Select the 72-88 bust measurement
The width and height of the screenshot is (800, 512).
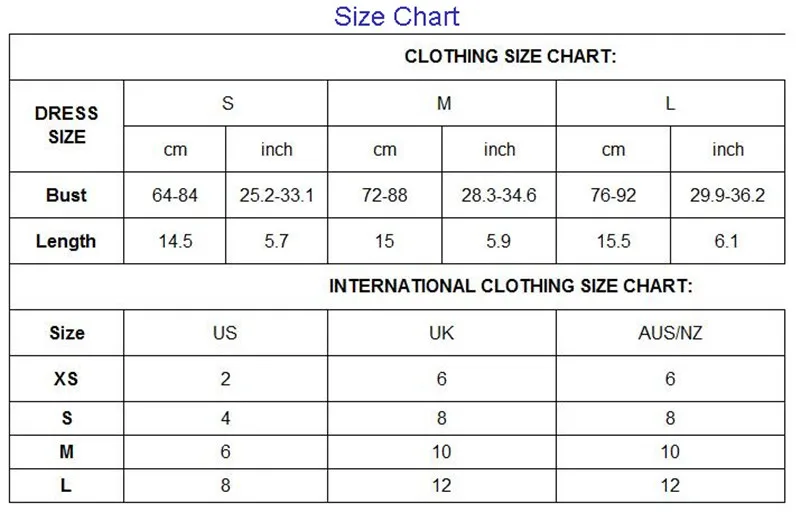coord(385,195)
